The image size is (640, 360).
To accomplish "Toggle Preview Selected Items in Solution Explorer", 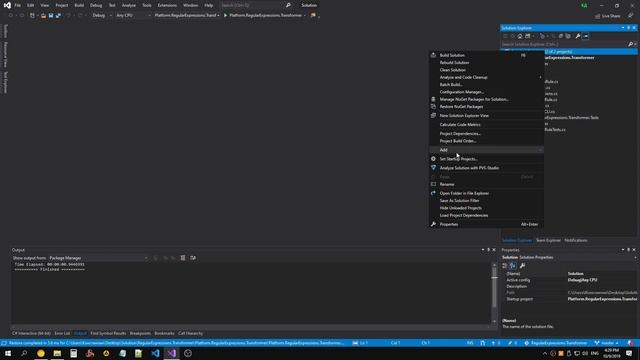I will (586, 36).
